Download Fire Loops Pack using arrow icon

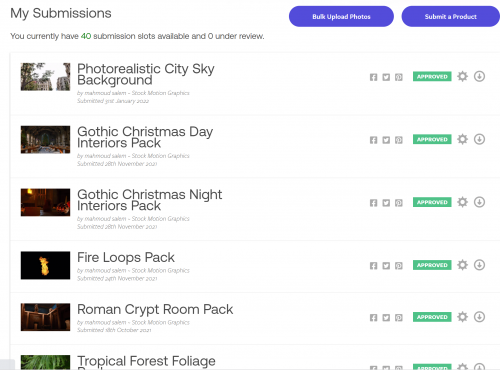tap(479, 265)
